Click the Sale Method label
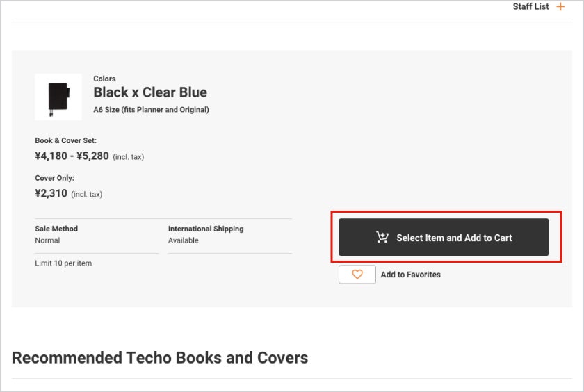Image resolution: width=584 pixels, height=392 pixels. [56, 229]
